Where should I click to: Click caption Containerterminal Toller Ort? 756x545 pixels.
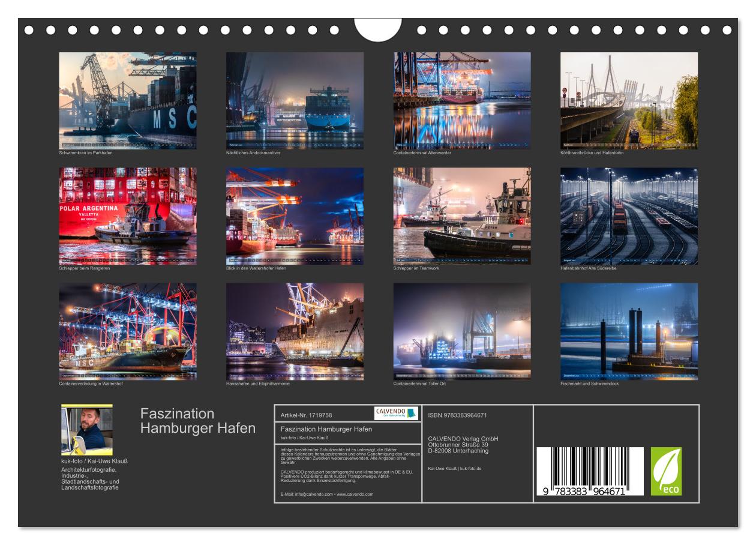(419, 384)
